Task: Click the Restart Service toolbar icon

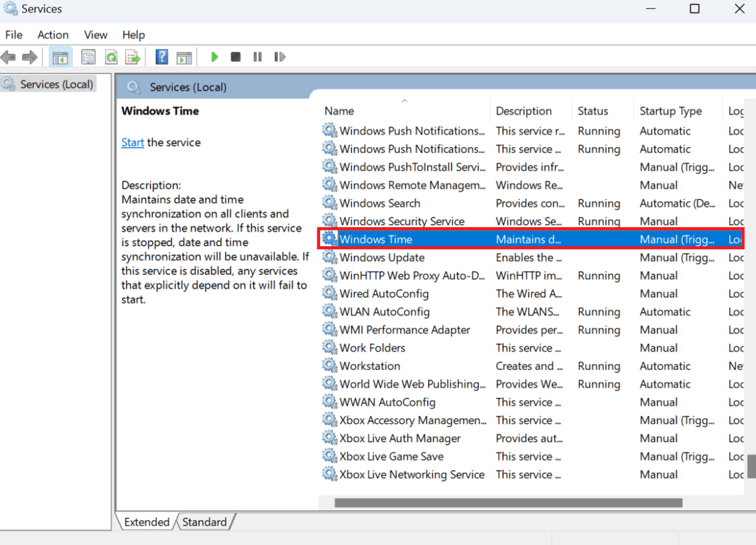Action: (x=280, y=57)
